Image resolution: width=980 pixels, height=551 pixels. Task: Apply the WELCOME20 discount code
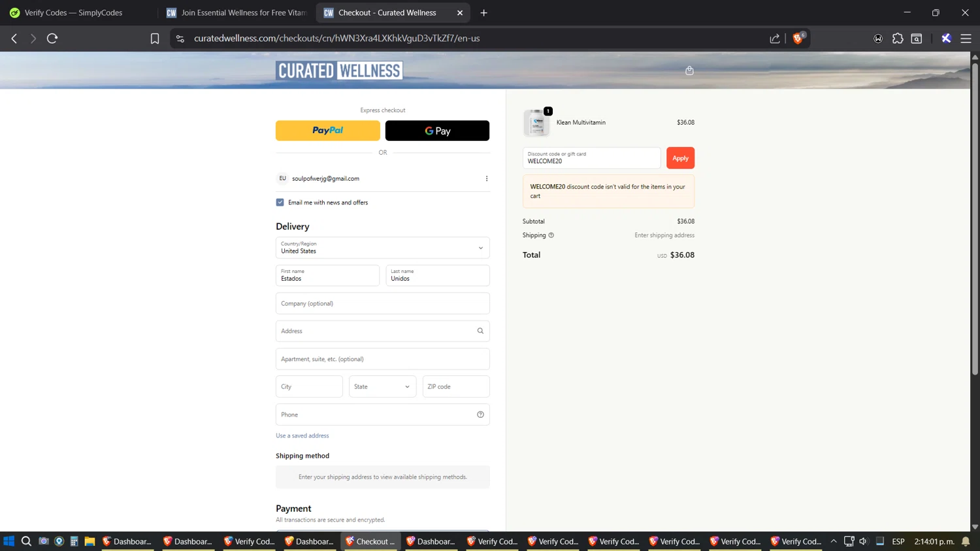pyautogui.click(x=680, y=158)
